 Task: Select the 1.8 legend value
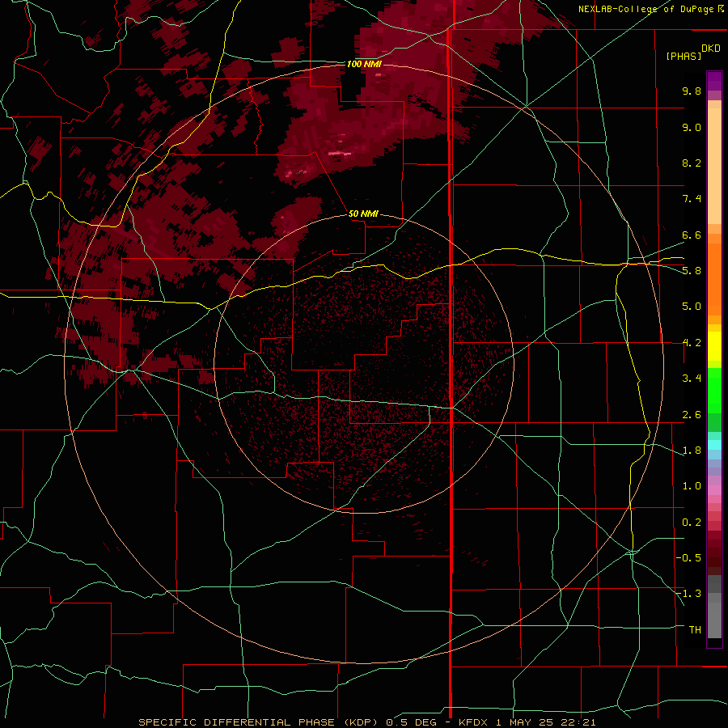tap(692, 451)
